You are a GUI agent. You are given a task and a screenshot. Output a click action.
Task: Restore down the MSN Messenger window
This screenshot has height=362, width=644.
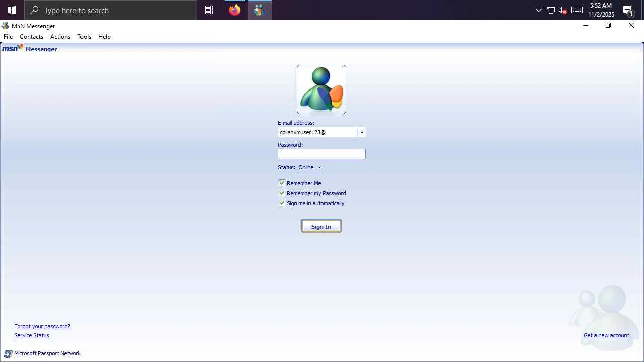(x=608, y=26)
